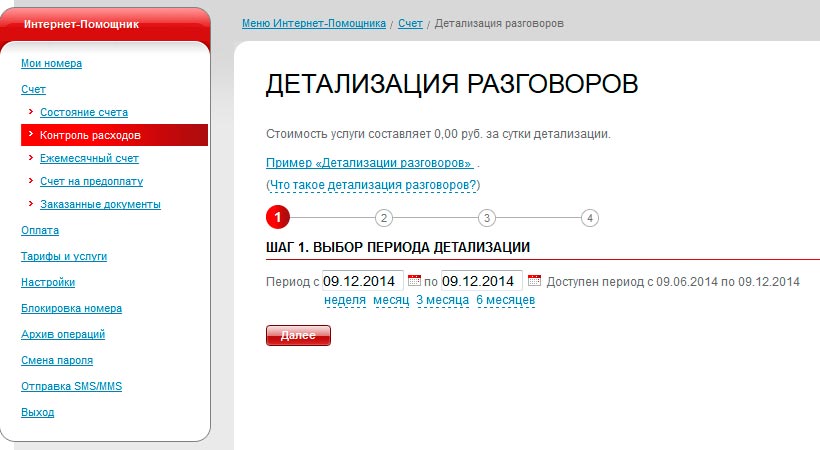Screen dimensions: 820x450
Task: Click the 'ДЕТАЛИЗАЦИЯ РАЗГОВОРОВ' page heading
Action: (452, 84)
